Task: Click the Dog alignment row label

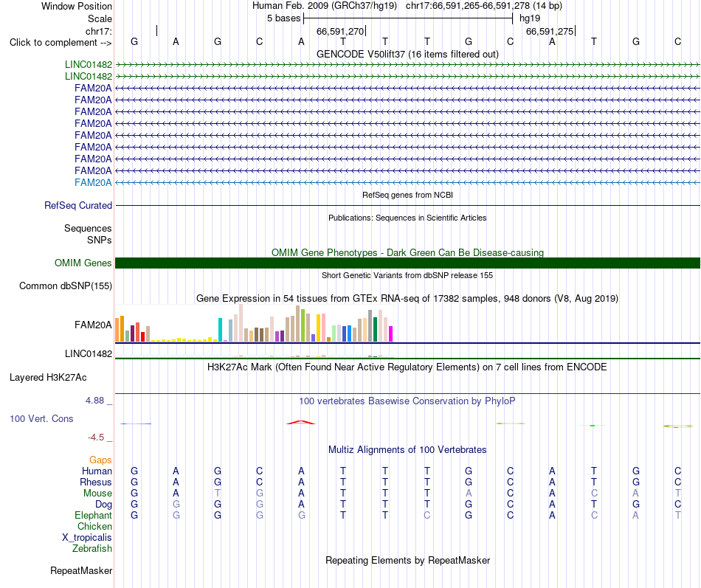Action: (x=103, y=505)
